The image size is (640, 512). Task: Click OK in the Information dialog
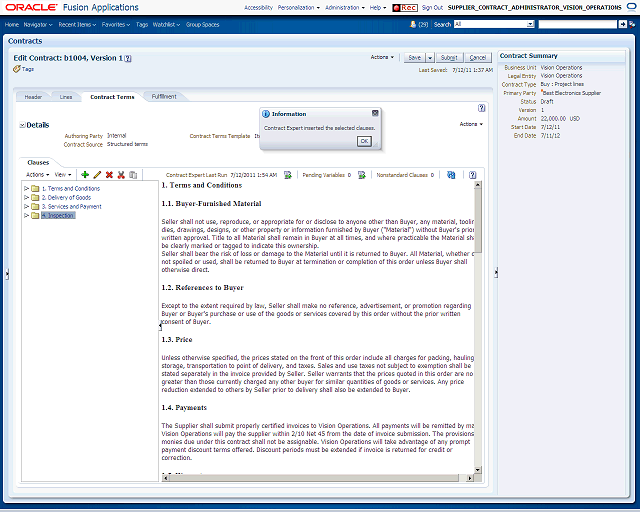tap(364, 141)
